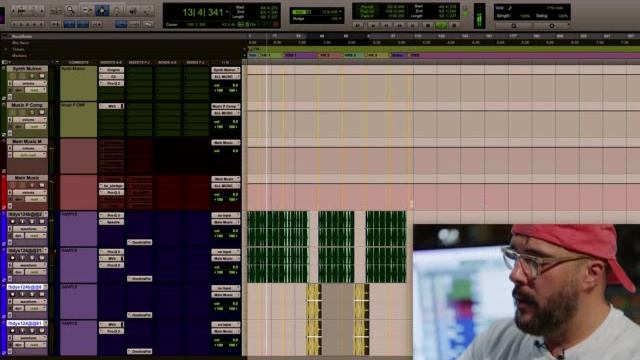
Task: Solo the Main Music track
Action: 32,185
